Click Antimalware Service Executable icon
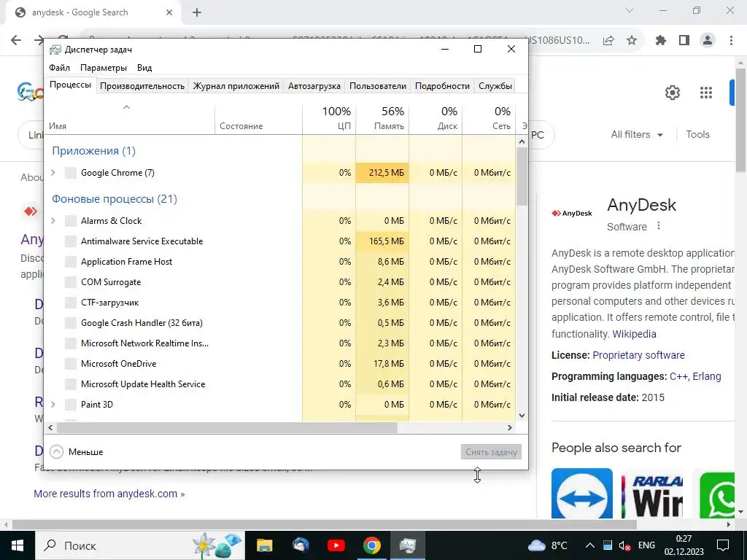This screenshot has width=747, height=560. (71, 241)
